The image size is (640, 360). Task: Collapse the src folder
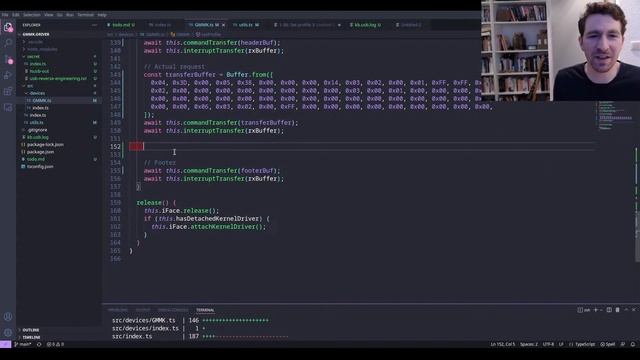pos(29,86)
